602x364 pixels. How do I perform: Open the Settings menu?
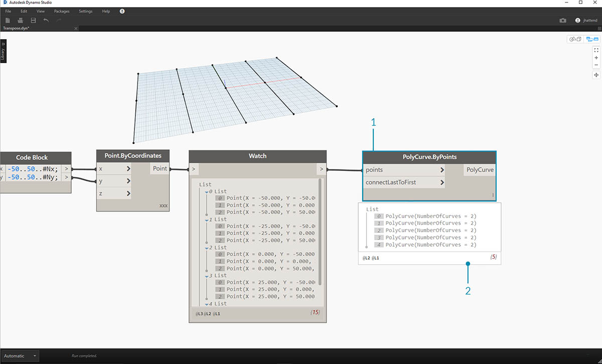coord(85,11)
